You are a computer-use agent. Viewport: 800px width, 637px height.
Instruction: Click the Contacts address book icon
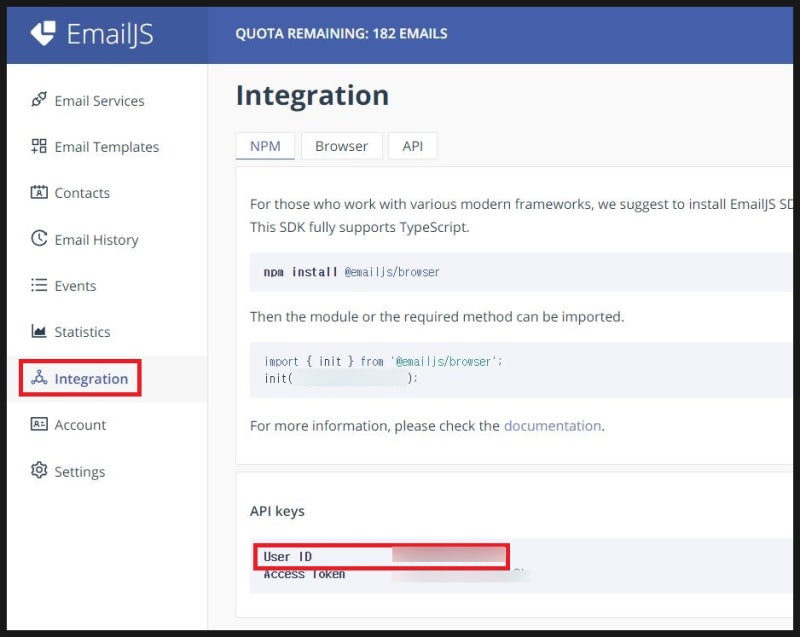tap(38, 193)
